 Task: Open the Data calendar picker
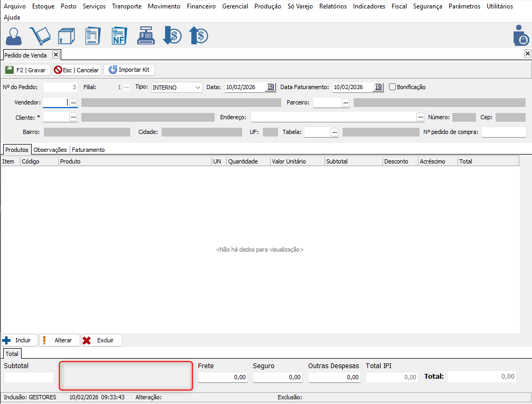(x=270, y=88)
